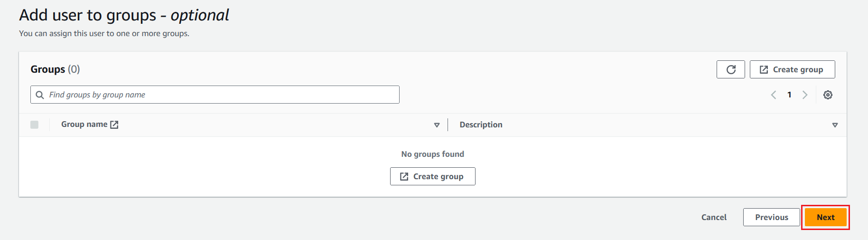Click the Description column header text

click(x=481, y=125)
